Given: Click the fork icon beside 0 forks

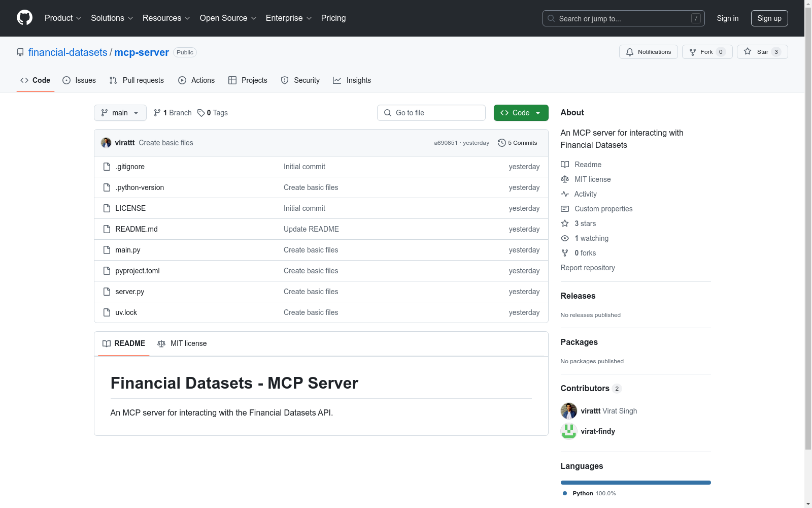Looking at the screenshot, I should pos(565,253).
